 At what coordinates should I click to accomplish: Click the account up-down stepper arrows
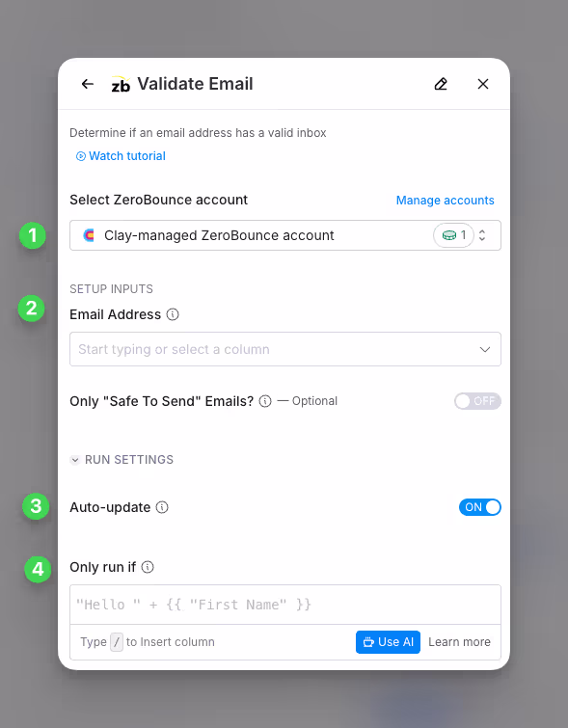pyautogui.click(x=482, y=235)
